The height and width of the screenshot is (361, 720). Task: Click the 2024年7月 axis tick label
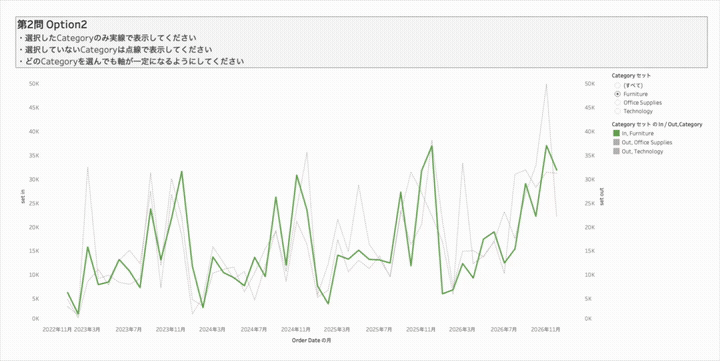click(x=254, y=329)
